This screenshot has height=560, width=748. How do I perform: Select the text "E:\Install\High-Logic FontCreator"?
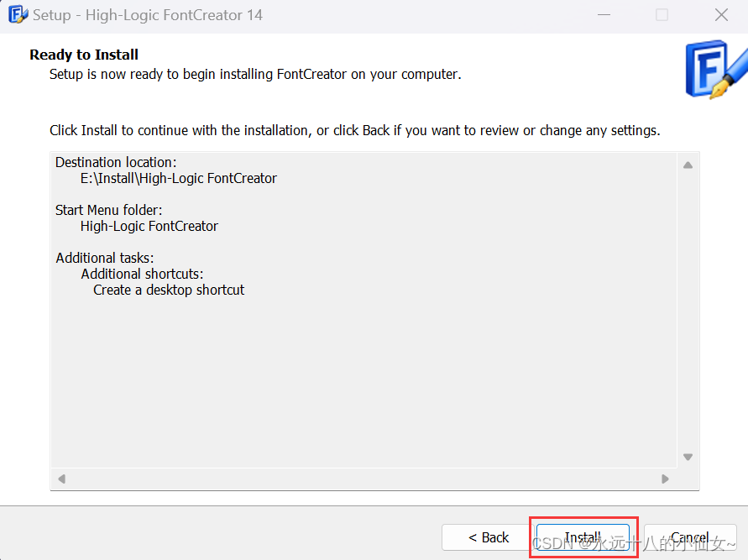pos(179,178)
